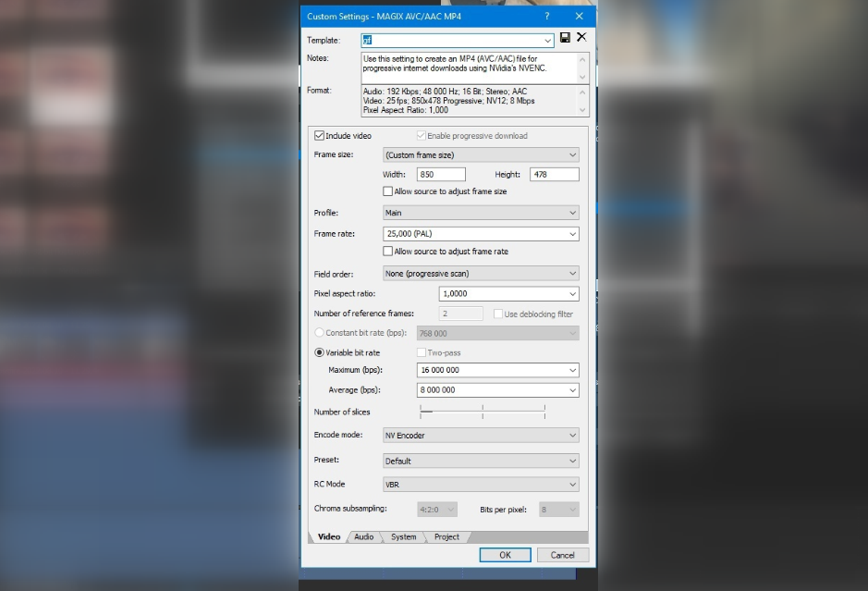Delete the template using the X icon
Screen dimensions: 868x591
[581, 37]
